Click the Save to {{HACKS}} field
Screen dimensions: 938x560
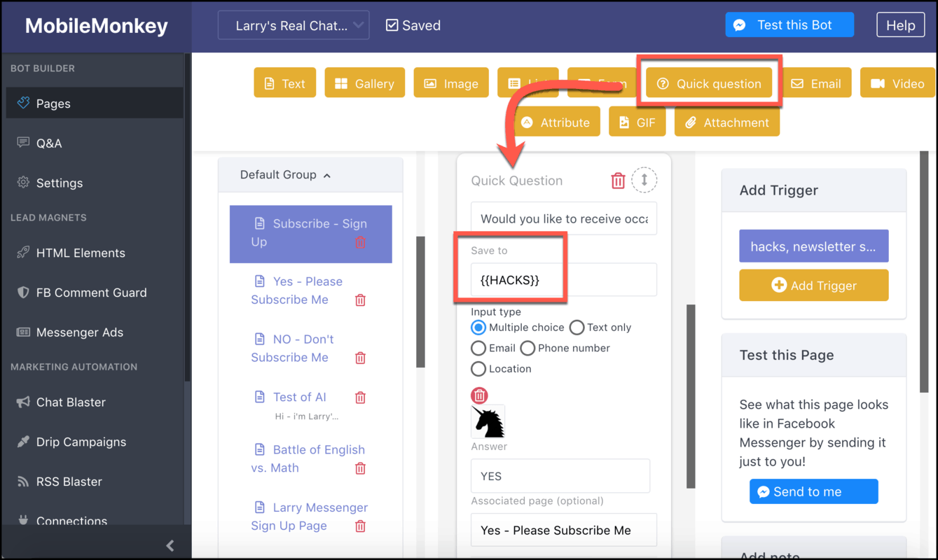tap(564, 280)
